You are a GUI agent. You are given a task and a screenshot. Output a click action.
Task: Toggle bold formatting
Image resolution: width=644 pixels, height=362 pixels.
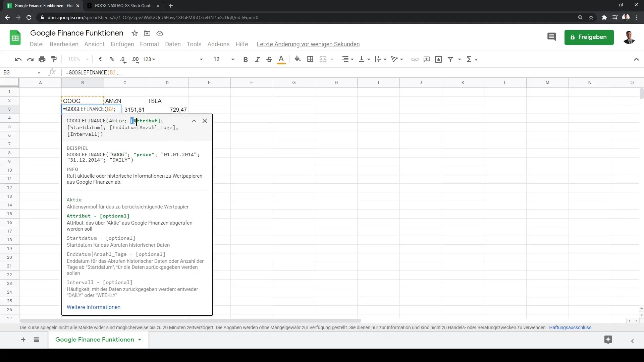(x=246, y=59)
